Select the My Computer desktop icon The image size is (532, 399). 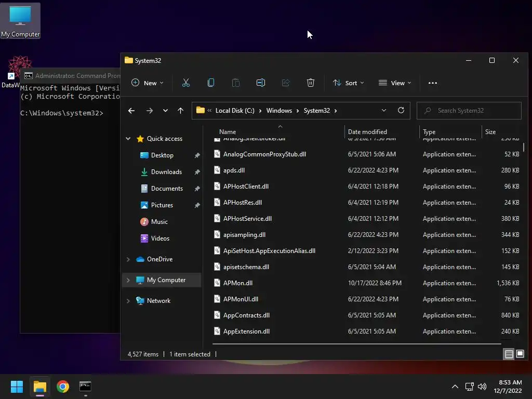20,21
